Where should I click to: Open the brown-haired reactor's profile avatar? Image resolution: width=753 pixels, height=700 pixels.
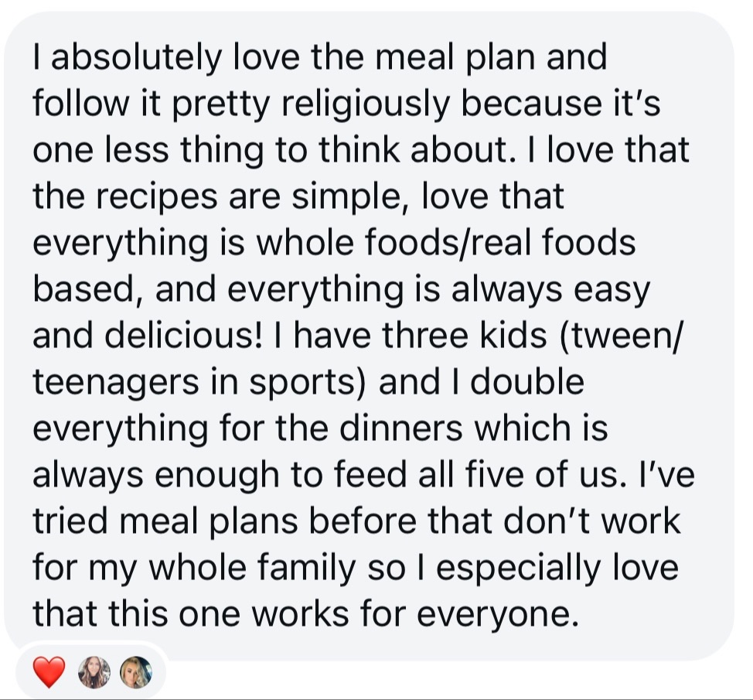[x=95, y=672]
